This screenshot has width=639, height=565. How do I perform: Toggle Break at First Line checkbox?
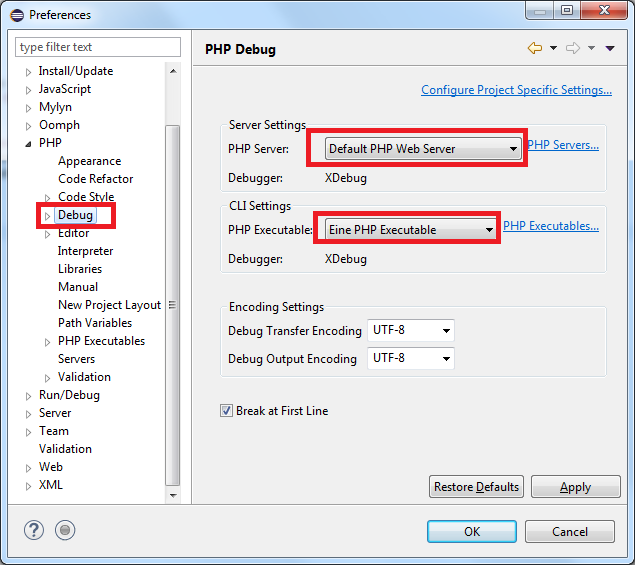pyautogui.click(x=226, y=411)
